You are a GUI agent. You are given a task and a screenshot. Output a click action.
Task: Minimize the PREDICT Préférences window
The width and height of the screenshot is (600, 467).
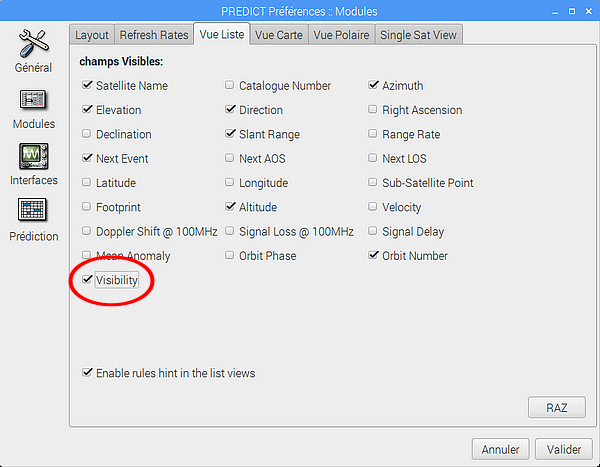[555, 12]
